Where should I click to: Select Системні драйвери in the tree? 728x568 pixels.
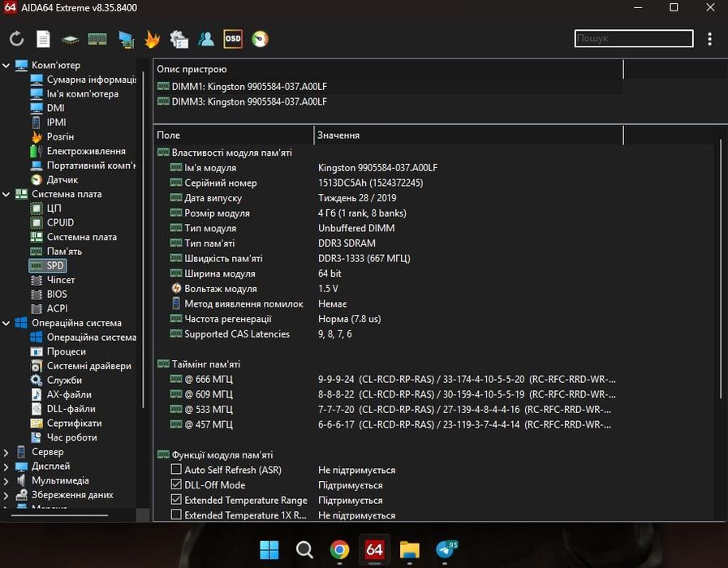(x=81, y=366)
